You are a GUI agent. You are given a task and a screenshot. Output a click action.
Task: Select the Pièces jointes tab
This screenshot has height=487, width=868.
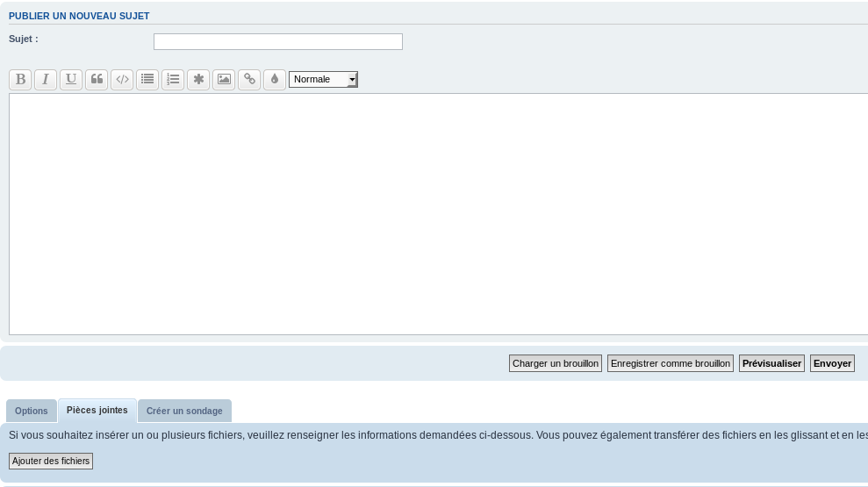point(97,410)
